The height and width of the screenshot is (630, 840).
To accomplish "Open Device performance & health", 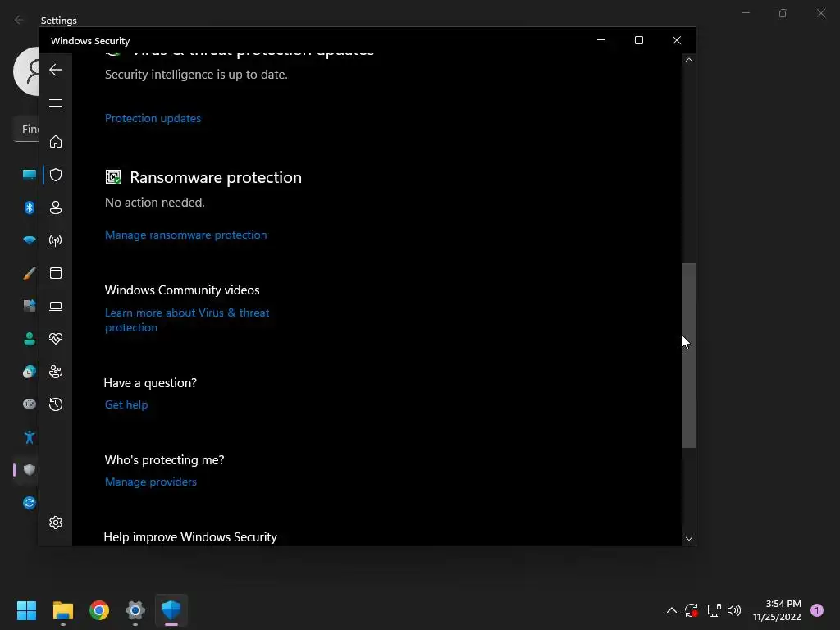I will [x=56, y=339].
